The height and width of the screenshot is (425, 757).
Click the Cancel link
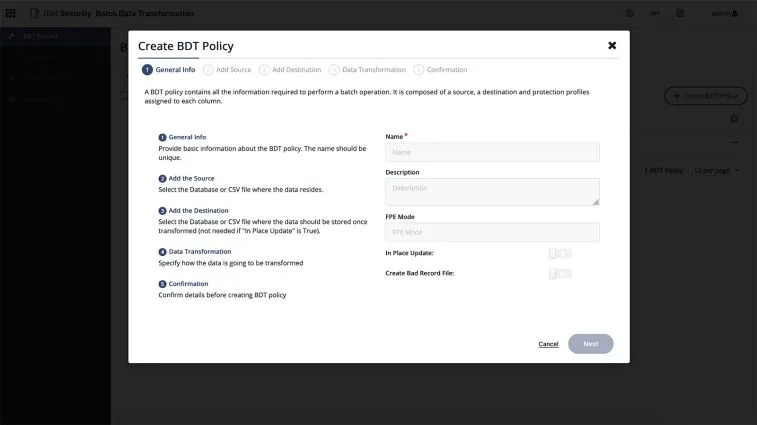(x=548, y=344)
